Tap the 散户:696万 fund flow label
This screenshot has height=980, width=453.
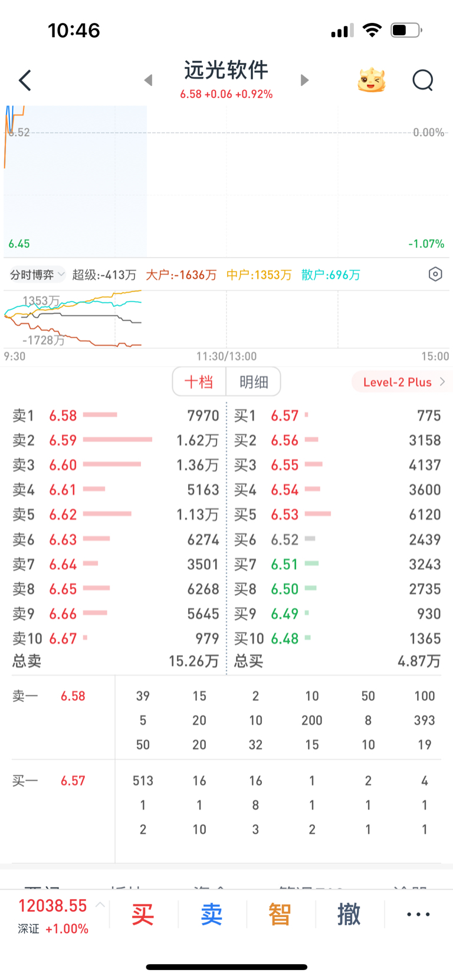(x=331, y=275)
